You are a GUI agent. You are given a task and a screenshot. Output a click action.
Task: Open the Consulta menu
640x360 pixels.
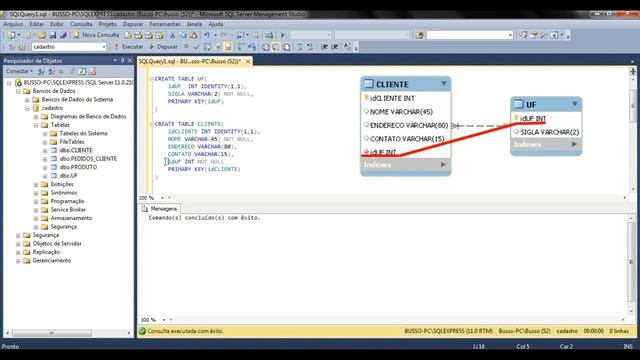coord(81,24)
